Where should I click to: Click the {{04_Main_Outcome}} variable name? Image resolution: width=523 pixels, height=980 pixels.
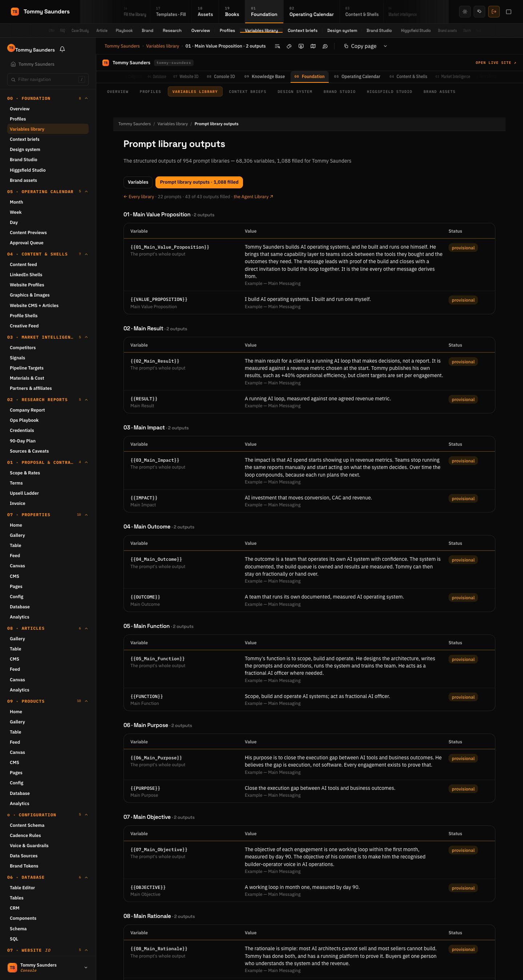[x=156, y=559]
